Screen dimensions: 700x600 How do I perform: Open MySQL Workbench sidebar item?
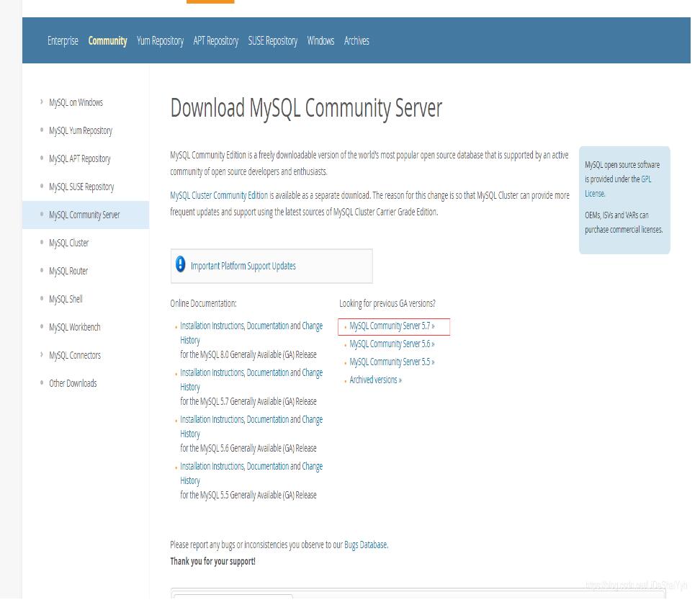point(74,327)
